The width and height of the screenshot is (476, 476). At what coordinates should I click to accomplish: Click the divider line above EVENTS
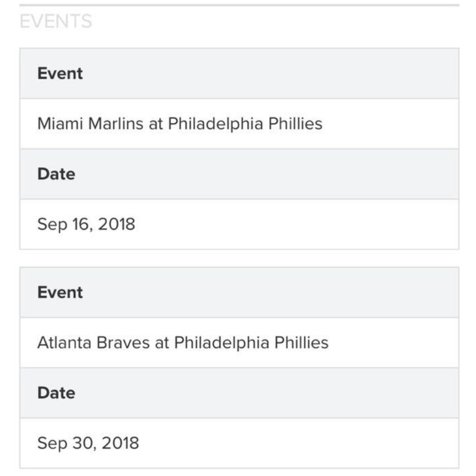click(239, 5)
